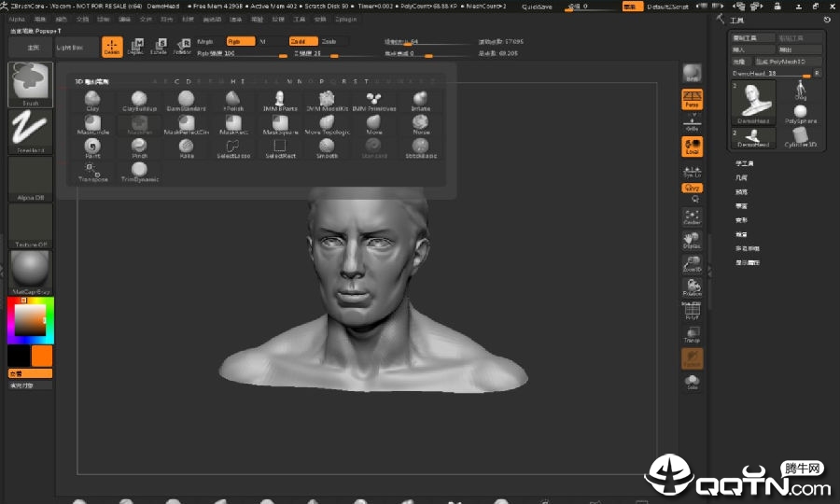Screen dimensions: 840x504
Task: Select the Noise brush
Action: click(x=421, y=124)
